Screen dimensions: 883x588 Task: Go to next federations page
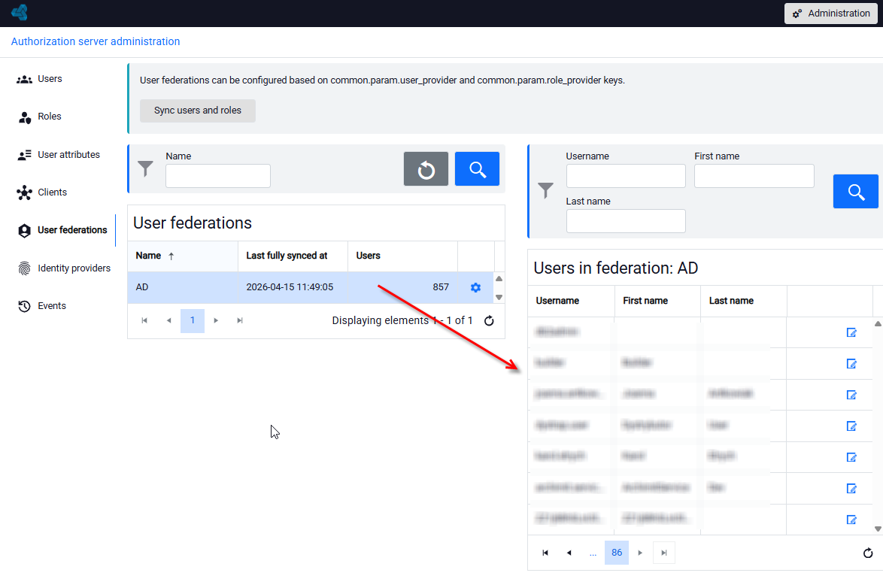[217, 320]
